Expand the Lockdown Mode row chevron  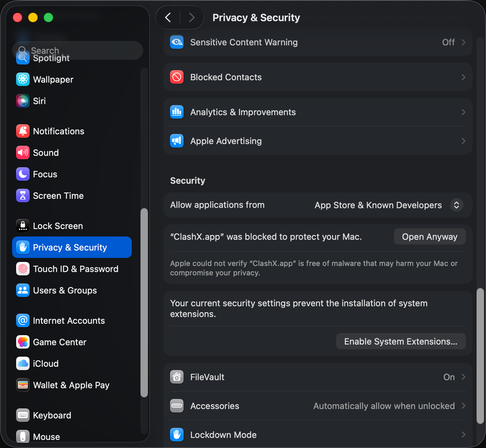click(x=463, y=435)
